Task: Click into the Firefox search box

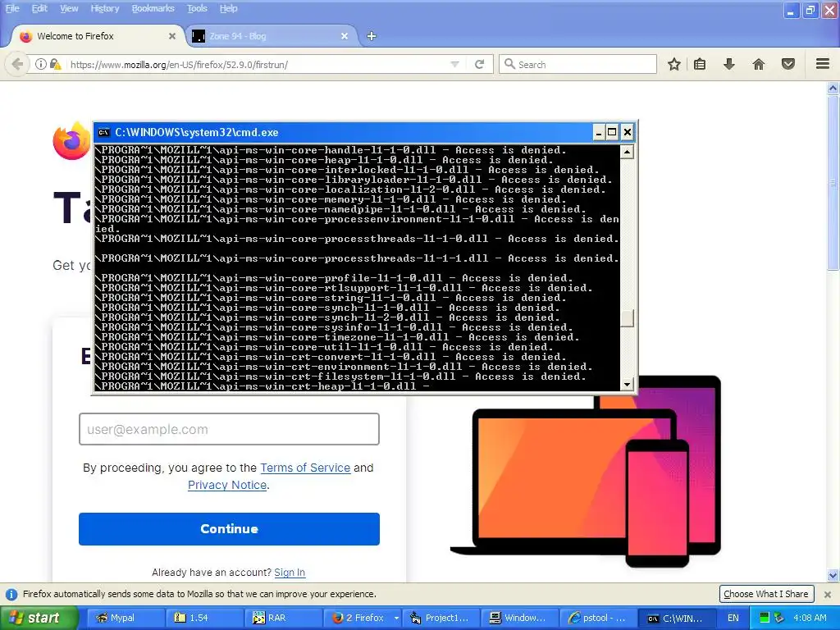Action: 578,64
